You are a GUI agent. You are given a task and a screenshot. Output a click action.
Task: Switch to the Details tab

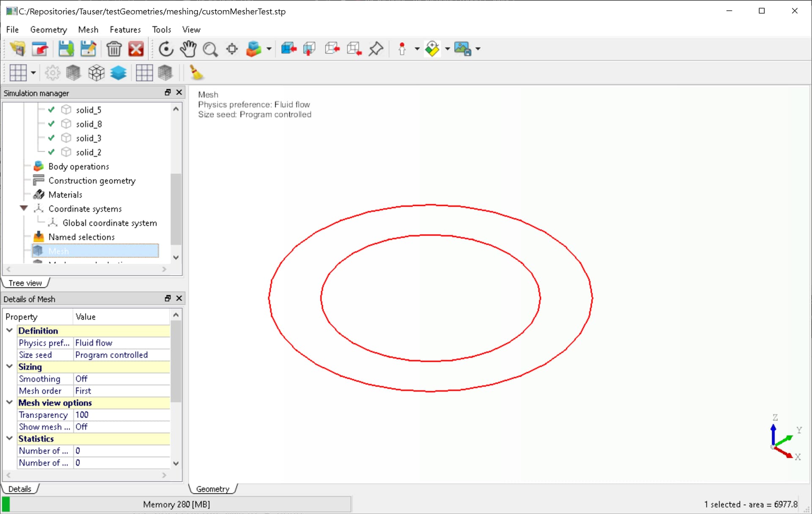(20, 489)
